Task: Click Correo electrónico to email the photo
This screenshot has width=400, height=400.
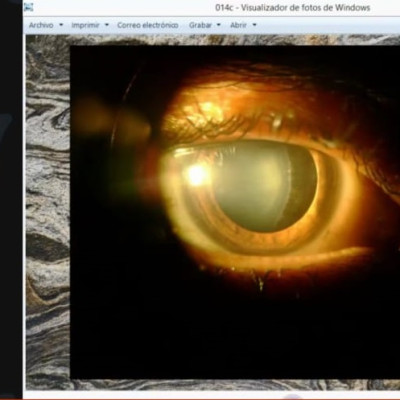Action: tap(148, 25)
